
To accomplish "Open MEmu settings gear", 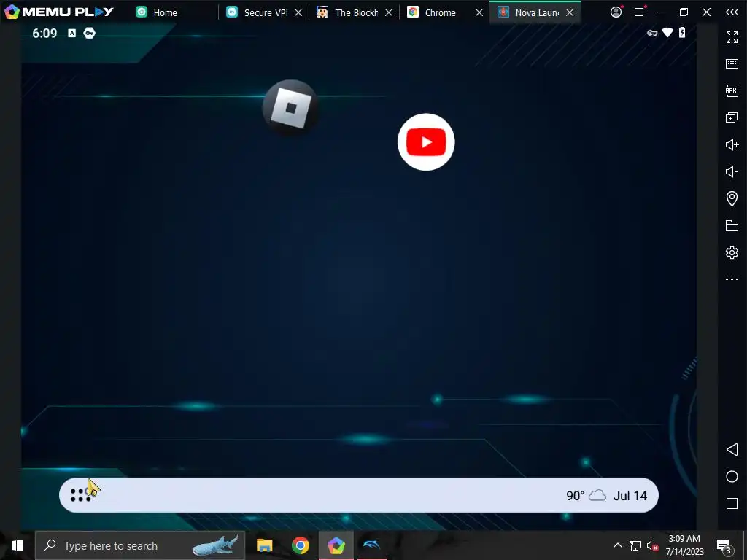I will point(732,252).
